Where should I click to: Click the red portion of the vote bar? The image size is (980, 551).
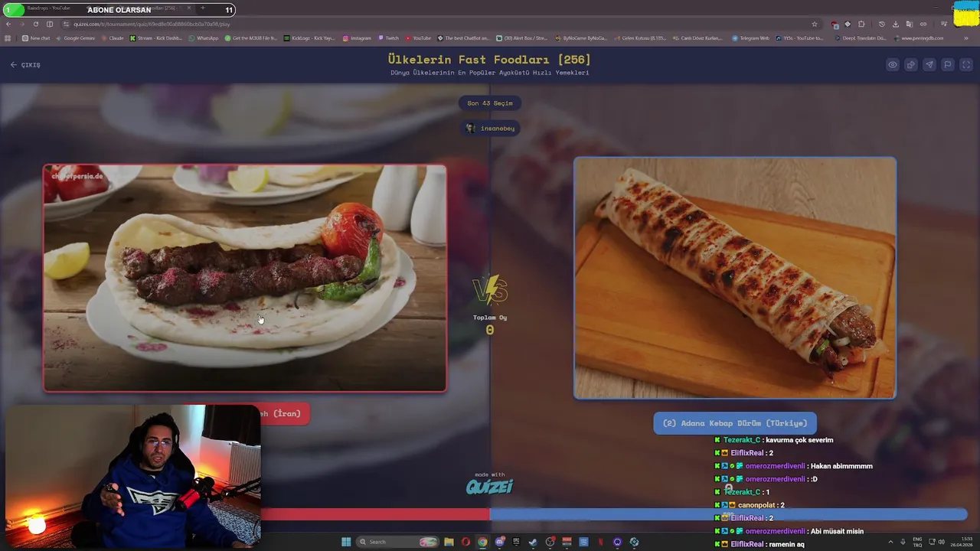coord(375,515)
